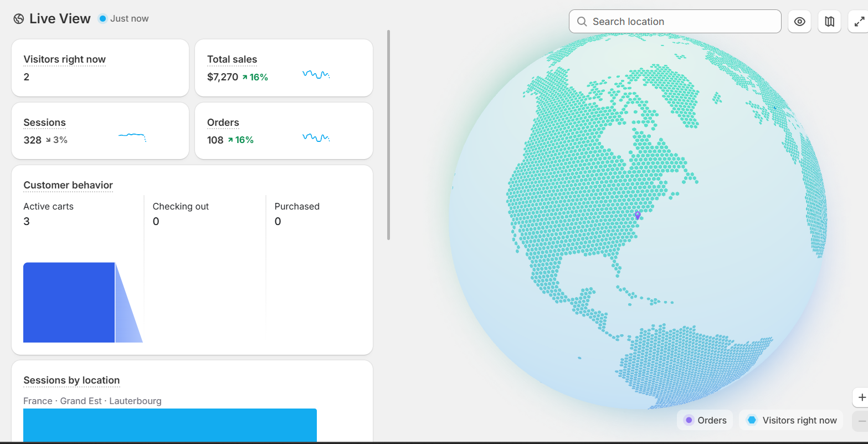Click the search magnifier icon

tap(582, 22)
